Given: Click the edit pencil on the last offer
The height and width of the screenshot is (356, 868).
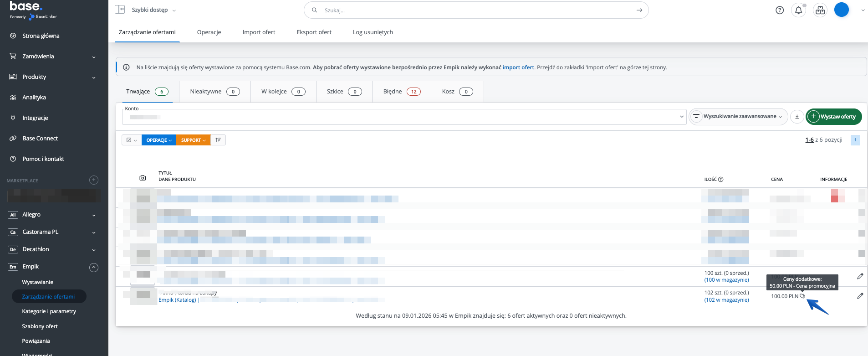Looking at the screenshot, I should point(860,296).
